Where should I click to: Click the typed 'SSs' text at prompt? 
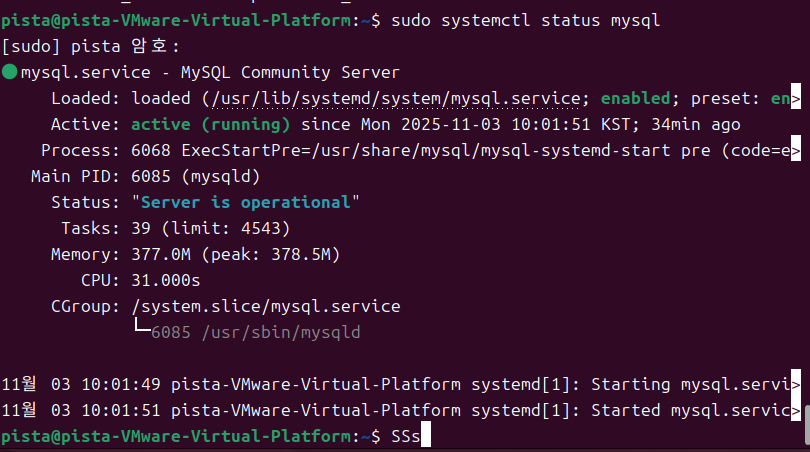(406, 437)
